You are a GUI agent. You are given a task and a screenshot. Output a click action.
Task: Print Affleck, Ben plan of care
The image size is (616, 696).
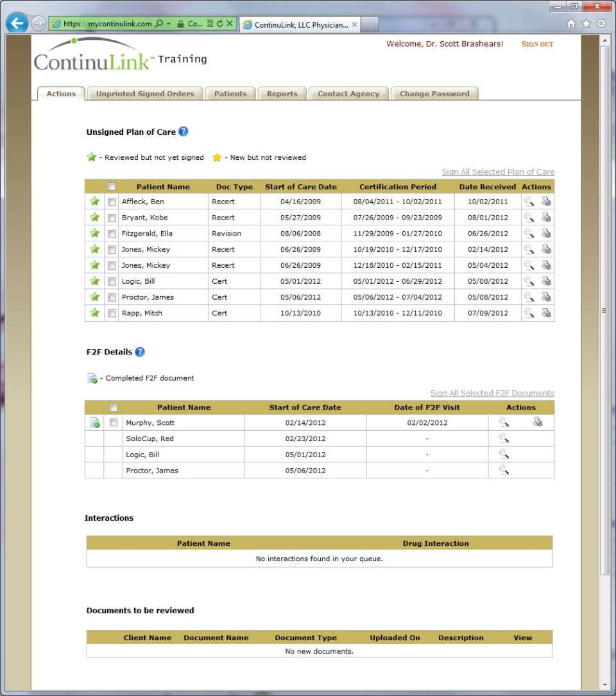coord(546,202)
